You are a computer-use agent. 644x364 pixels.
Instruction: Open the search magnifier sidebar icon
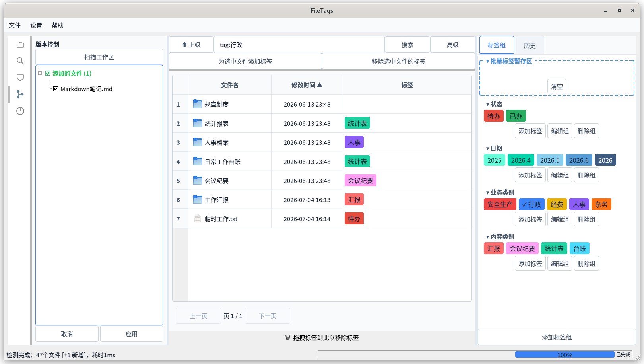tap(20, 61)
